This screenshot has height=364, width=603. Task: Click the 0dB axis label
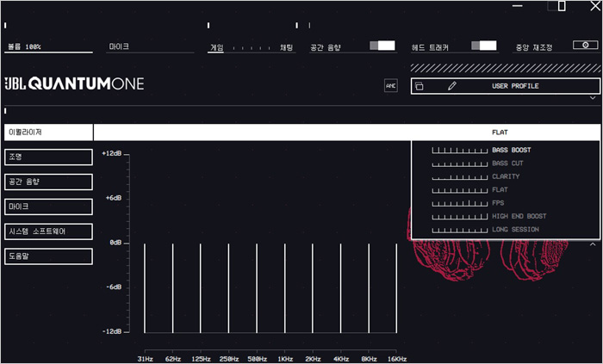pos(115,243)
